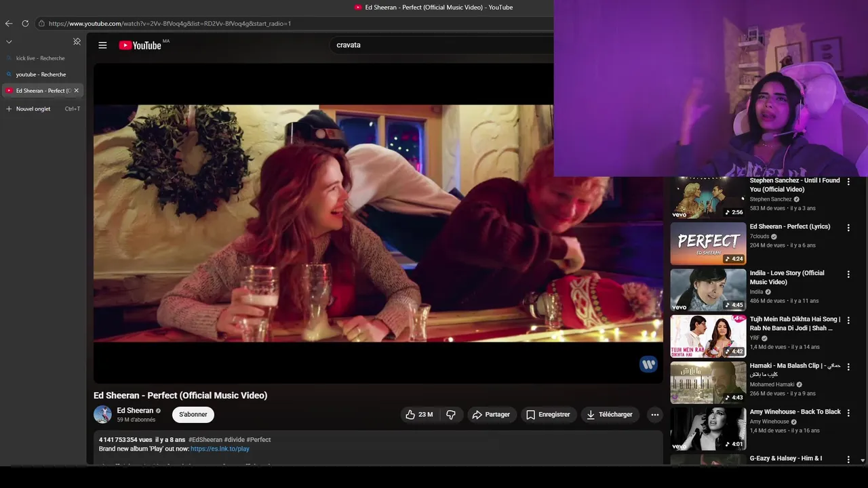
Task: Open the 'G-Eazy & Halsey - Him & I' title
Action: coord(786,458)
